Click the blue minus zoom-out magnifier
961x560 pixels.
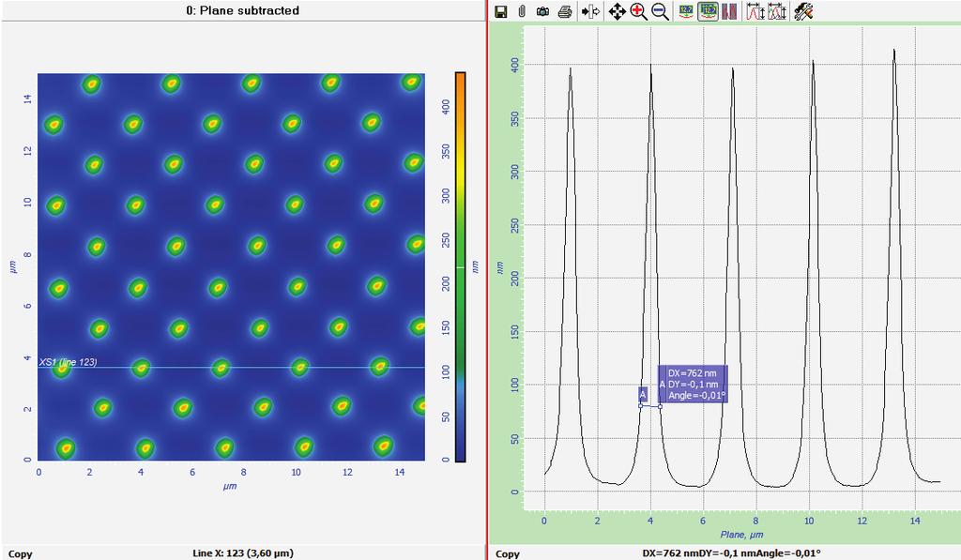point(660,11)
